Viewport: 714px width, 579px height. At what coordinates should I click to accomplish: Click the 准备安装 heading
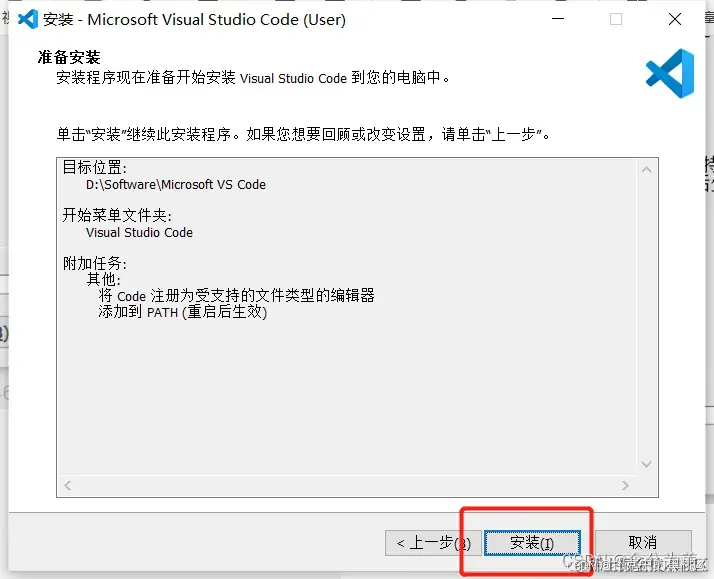click(69, 57)
